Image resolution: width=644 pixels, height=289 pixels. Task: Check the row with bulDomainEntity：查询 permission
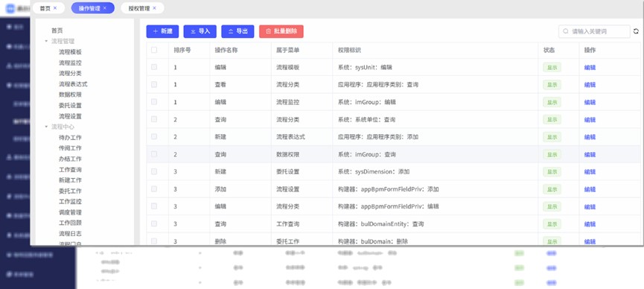[x=154, y=223]
